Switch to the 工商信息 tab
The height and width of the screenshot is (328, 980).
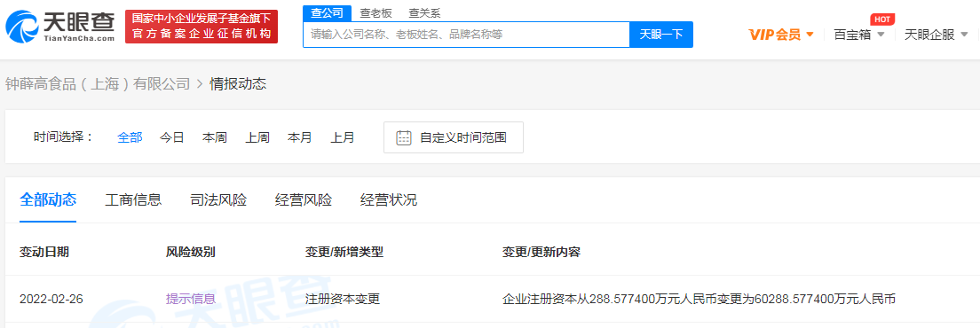pyautogui.click(x=134, y=200)
